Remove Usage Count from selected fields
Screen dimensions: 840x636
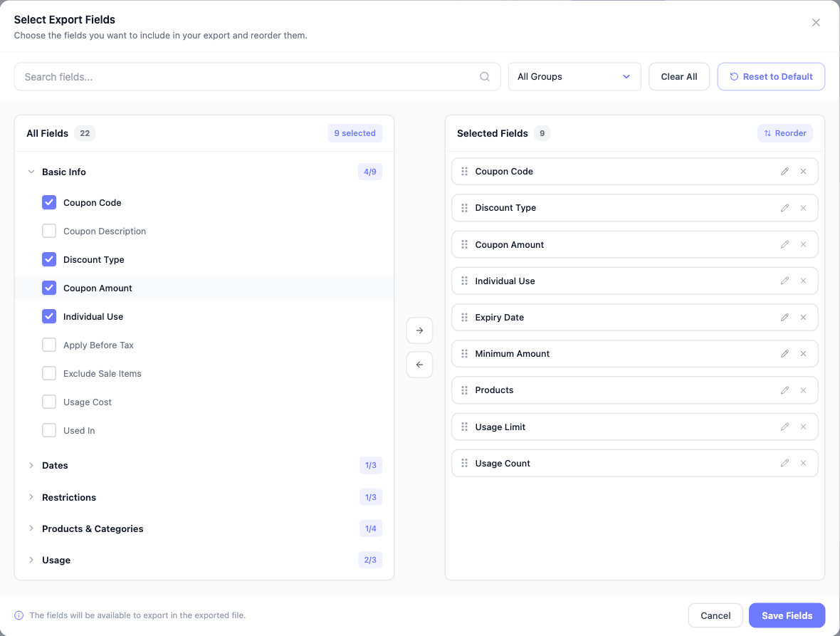803,463
